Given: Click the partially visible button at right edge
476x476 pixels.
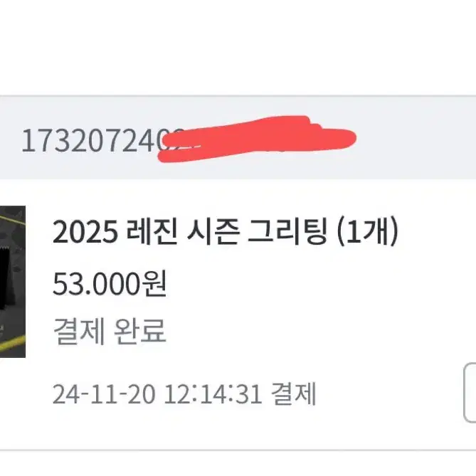Looking at the screenshot, I should point(470,392).
